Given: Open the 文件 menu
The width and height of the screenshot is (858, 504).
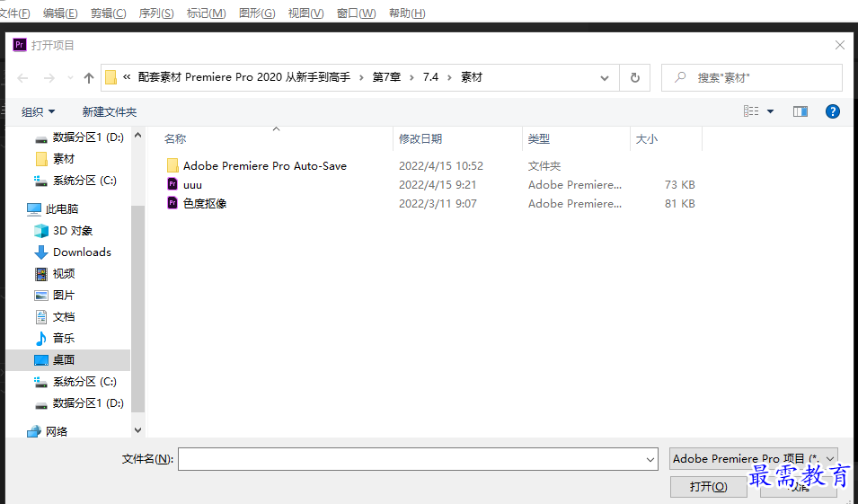Looking at the screenshot, I should click(14, 13).
